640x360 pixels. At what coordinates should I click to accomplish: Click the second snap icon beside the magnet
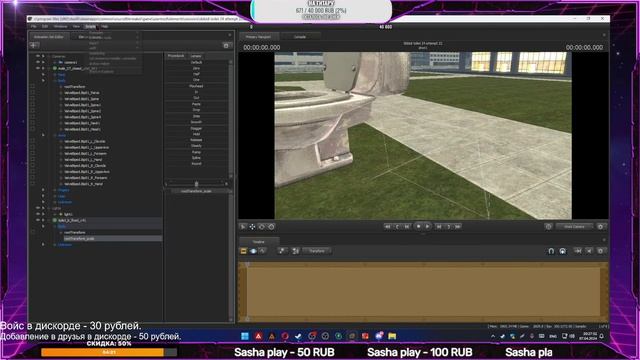[x=562, y=251]
